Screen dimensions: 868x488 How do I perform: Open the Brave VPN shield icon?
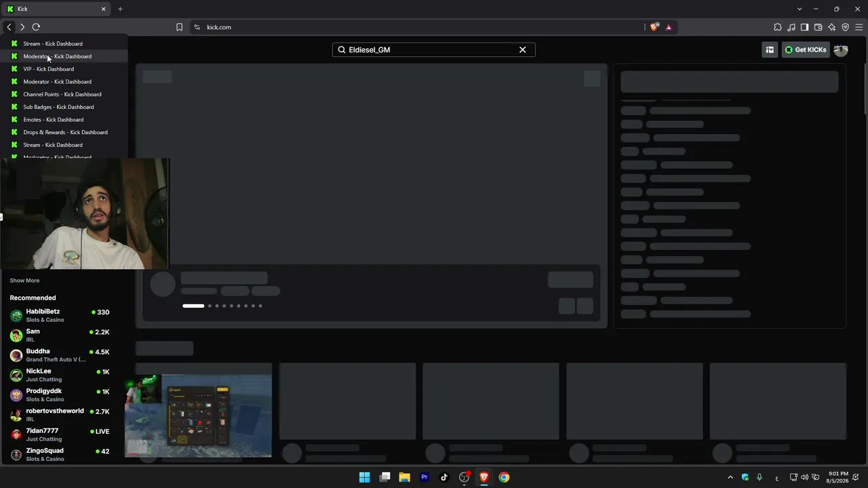[x=845, y=27]
